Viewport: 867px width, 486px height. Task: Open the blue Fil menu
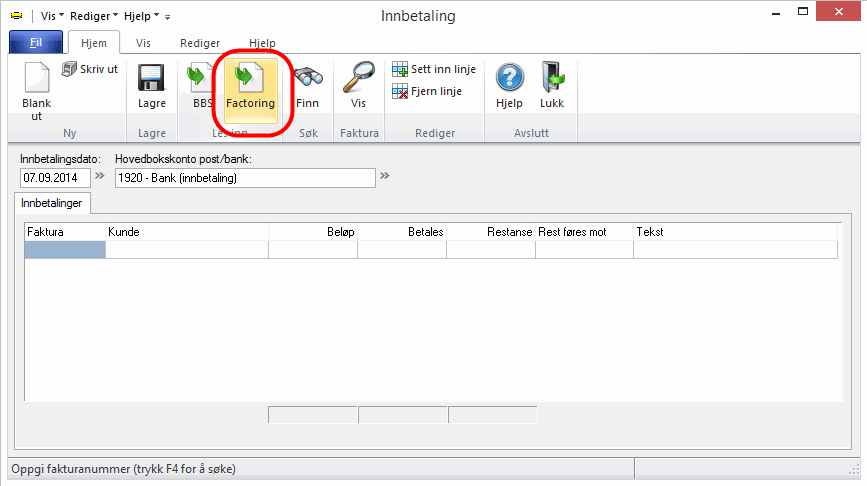[35, 44]
